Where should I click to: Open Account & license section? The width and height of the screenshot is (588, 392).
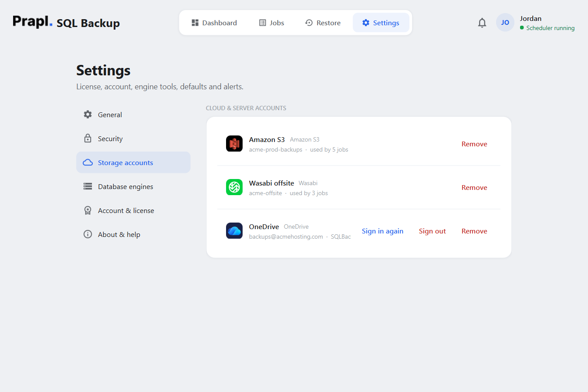coord(133,210)
